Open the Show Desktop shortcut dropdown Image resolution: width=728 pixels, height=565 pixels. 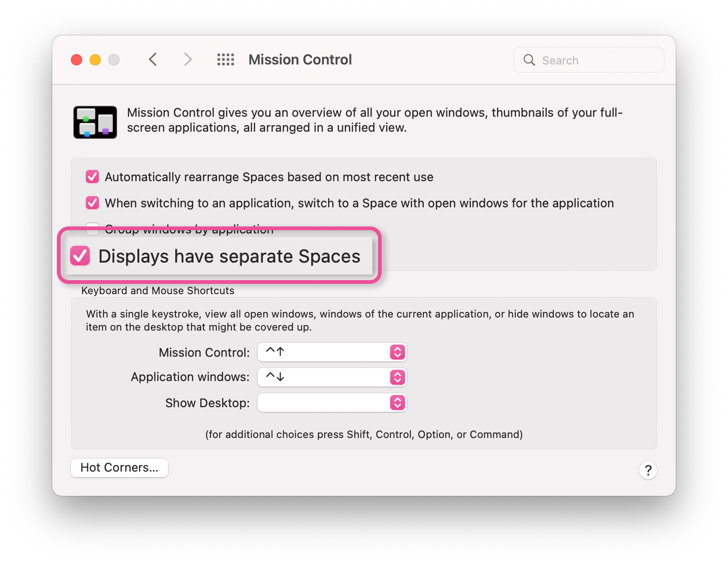(332, 403)
